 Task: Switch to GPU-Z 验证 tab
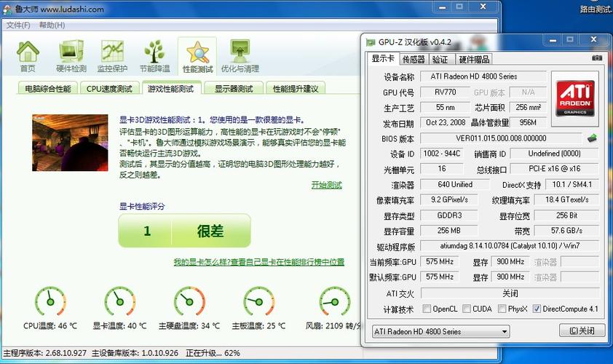pyautogui.click(x=440, y=60)
